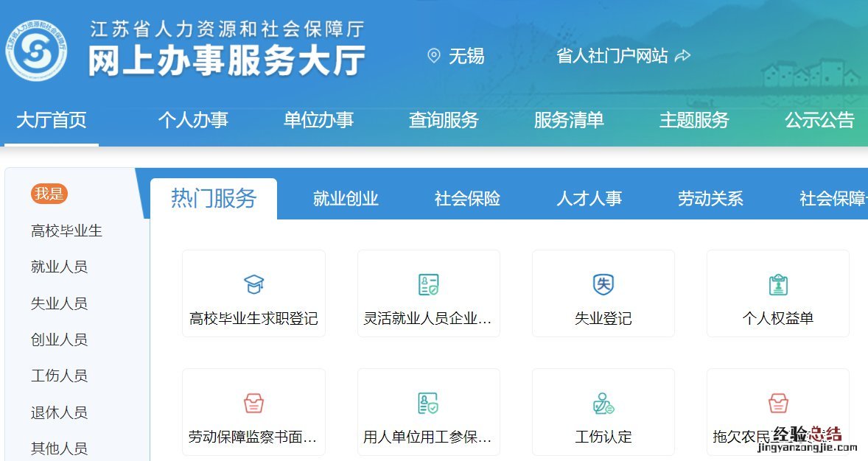
Task: Change the city by clicking 无锡
Action: click(x=466, y=56)
